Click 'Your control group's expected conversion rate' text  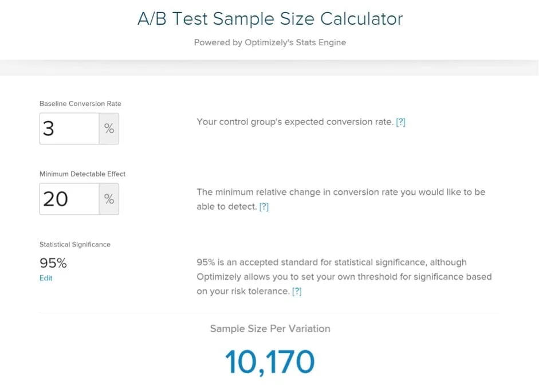[295, 122]
